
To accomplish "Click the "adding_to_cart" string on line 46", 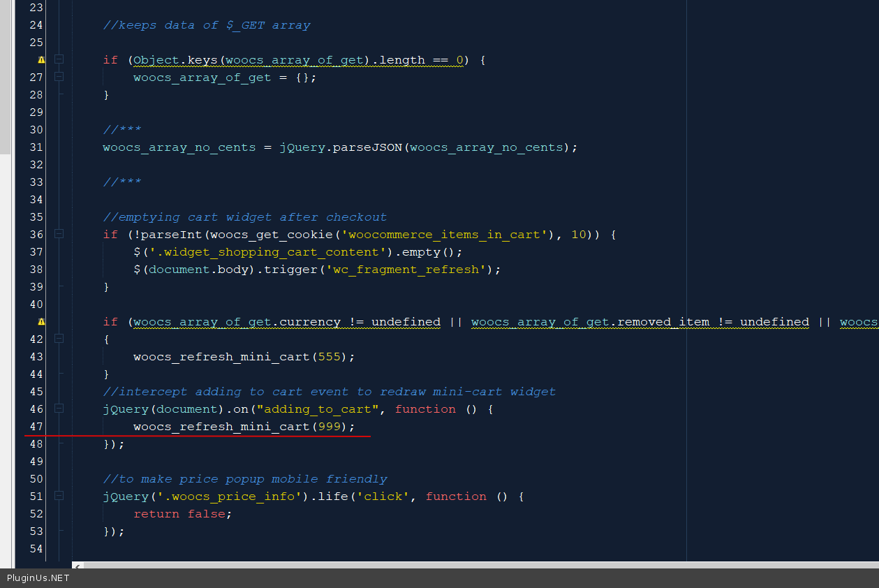I will point(321,409).
